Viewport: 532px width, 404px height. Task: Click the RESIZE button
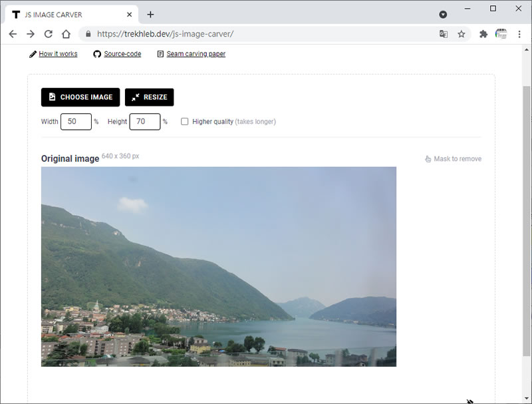point(149,97)
